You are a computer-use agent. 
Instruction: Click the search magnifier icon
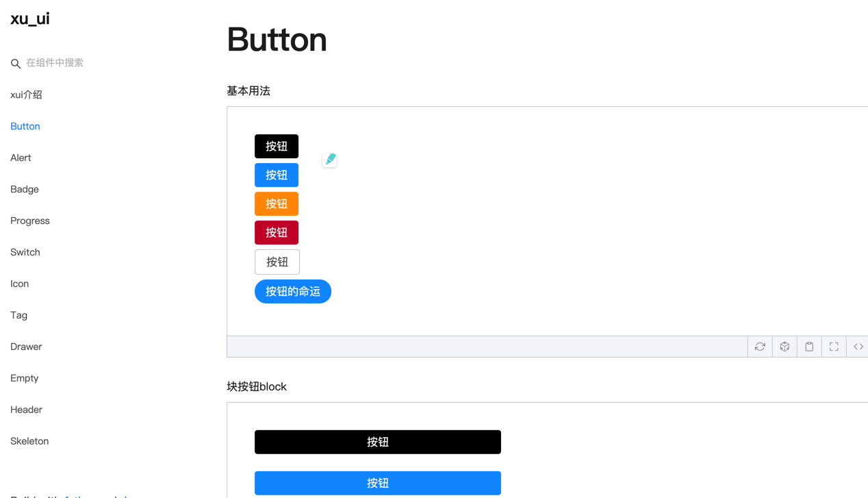16,64
